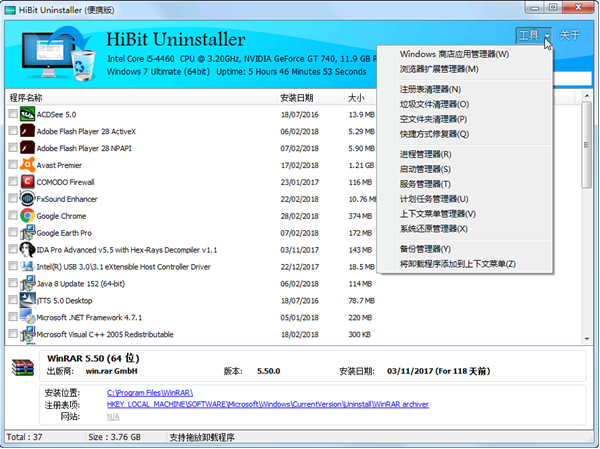The height and width of the screenshot is (449, 600).
Task: Click the IDA Pro Advanced icon
Action: [27, 249]
